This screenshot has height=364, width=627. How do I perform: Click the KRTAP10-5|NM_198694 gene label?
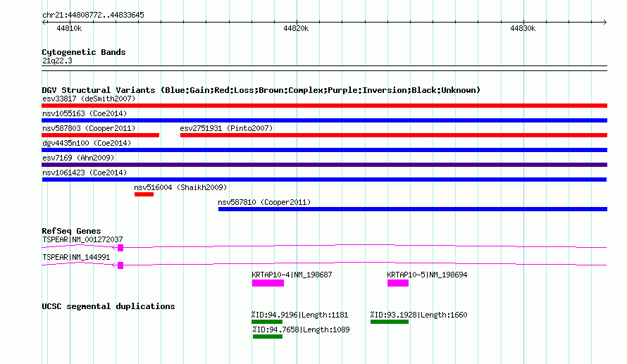tap(427, 275)
